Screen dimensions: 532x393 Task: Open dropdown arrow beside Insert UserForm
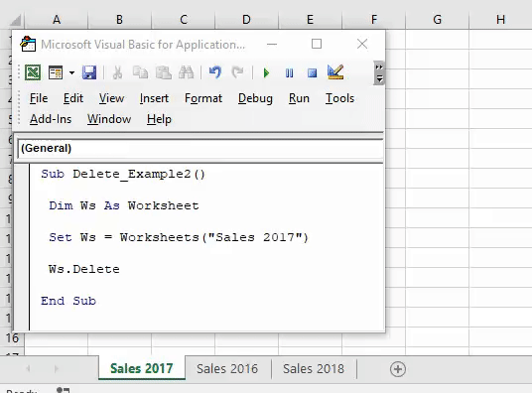(71, 72)
